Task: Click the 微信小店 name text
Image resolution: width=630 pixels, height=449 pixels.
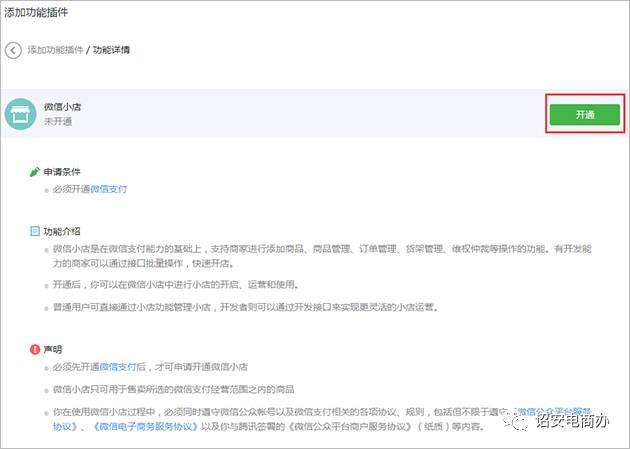Action: (62, 107)
